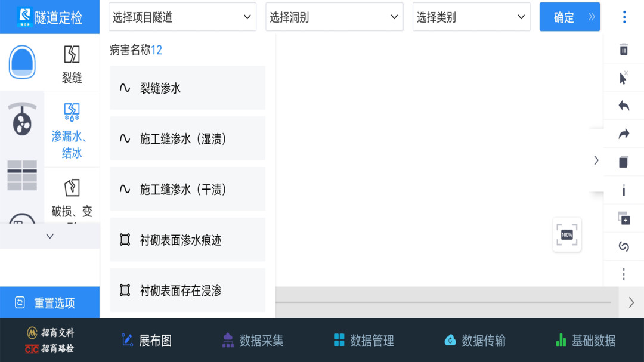Click the link chain icon
The width and height of the screenshot is (644, 362).
tap(624, 246)
